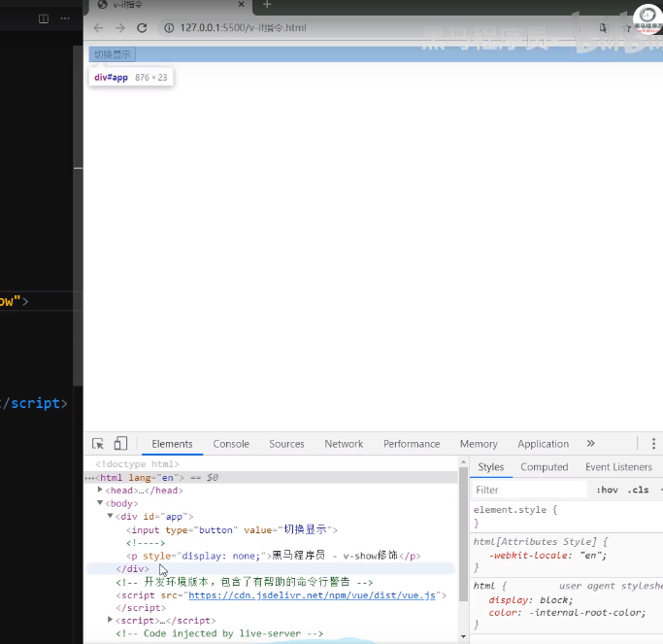Close the v-if指令 browser tab
Screen dimensions: 663x644
(242, 4)
